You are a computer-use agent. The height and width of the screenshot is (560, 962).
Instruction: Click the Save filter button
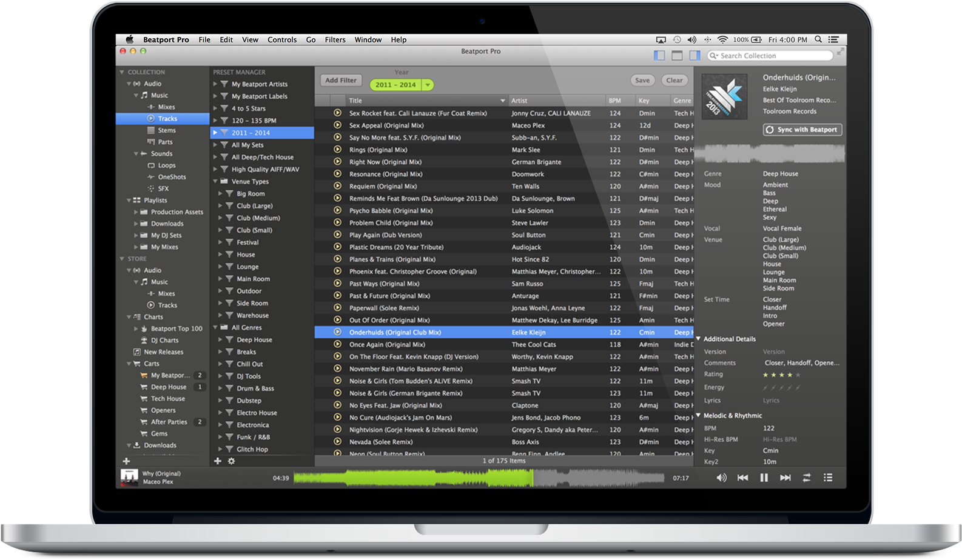coord(642,80)
